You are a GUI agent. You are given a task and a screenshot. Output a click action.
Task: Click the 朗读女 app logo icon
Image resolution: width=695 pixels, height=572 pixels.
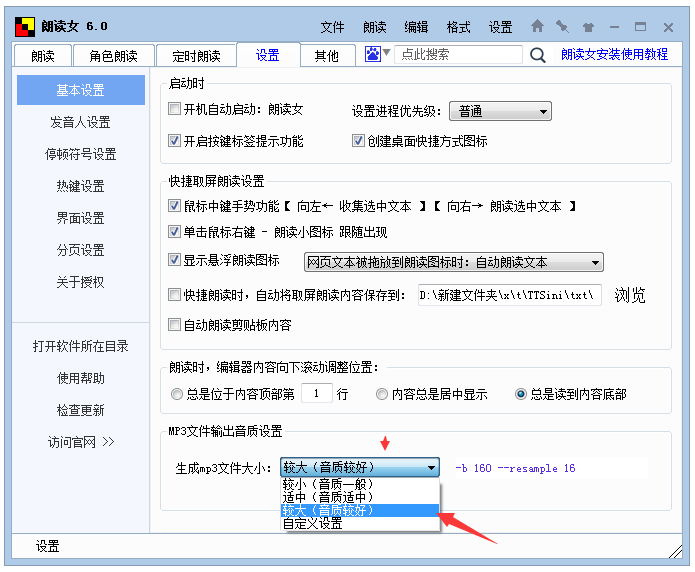point(25,27)
